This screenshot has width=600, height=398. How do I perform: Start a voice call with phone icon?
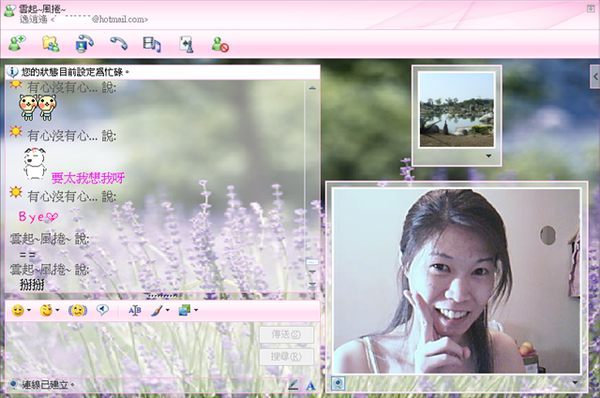coord(119,43)
